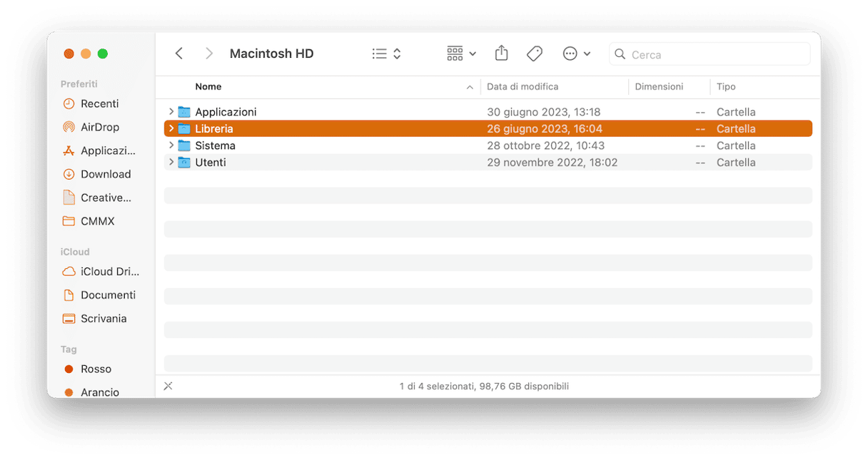The image size is (868, 460).
Task: Sort by Dimensioni column header
Action: (x=659, y=86)
